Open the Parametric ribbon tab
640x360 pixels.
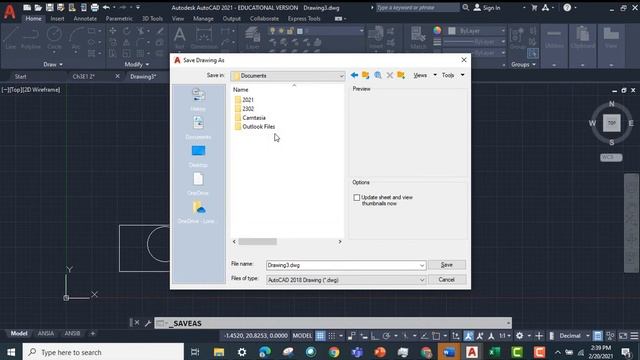pos(119,18)
